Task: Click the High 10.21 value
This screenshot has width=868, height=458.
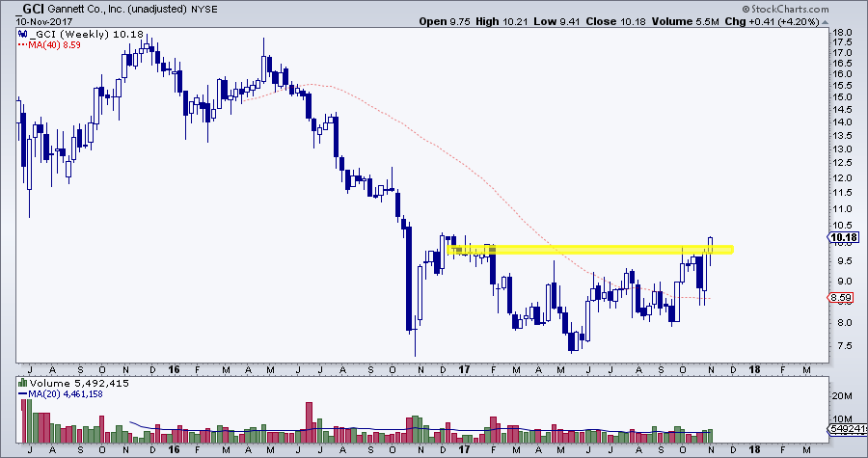Action: 501,21
